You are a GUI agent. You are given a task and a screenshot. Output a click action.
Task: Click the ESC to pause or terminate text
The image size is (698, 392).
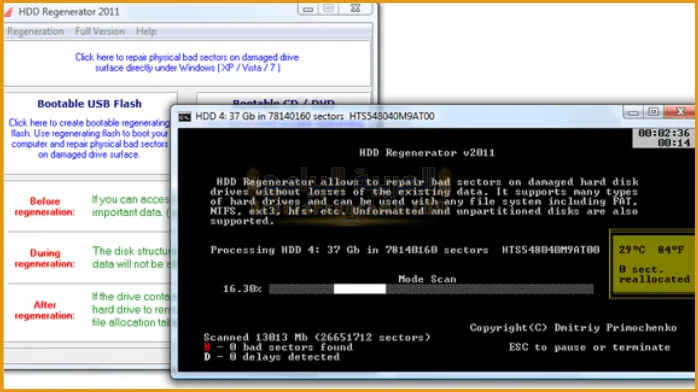(589, 347)
